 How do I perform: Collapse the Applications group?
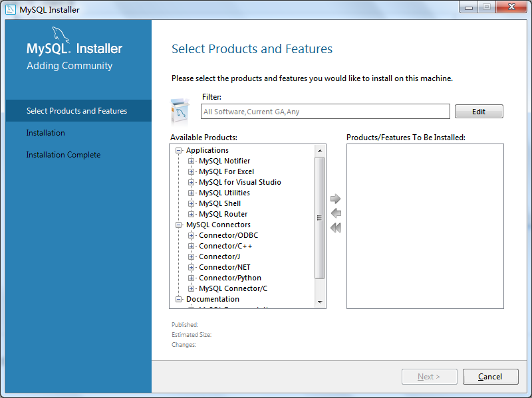coord(178,150)
